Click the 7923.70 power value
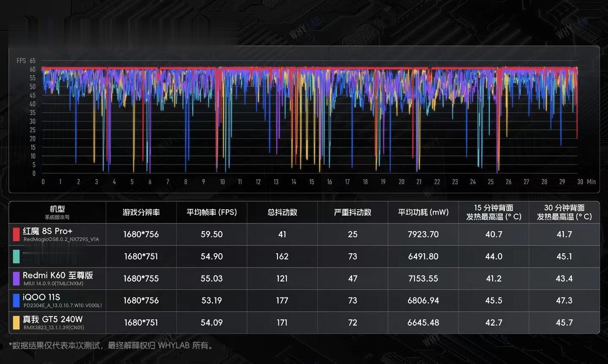 [x=423, y=234]
